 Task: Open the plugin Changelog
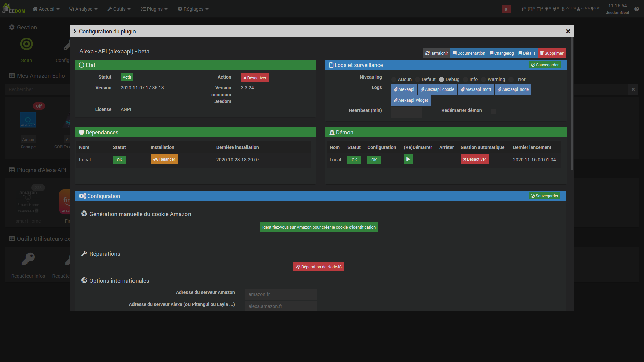pyautogui.click(x=501, y=53)
